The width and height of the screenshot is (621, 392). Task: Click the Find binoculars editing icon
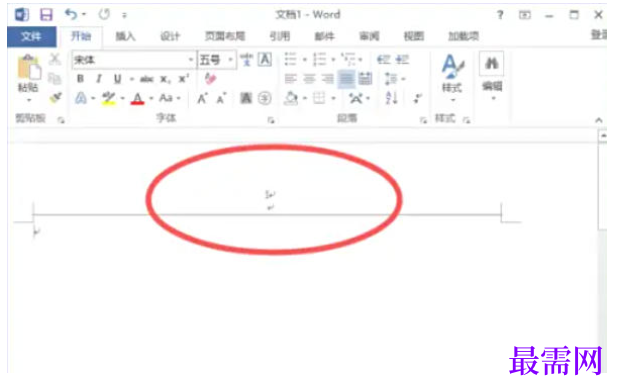coord(491,63)
